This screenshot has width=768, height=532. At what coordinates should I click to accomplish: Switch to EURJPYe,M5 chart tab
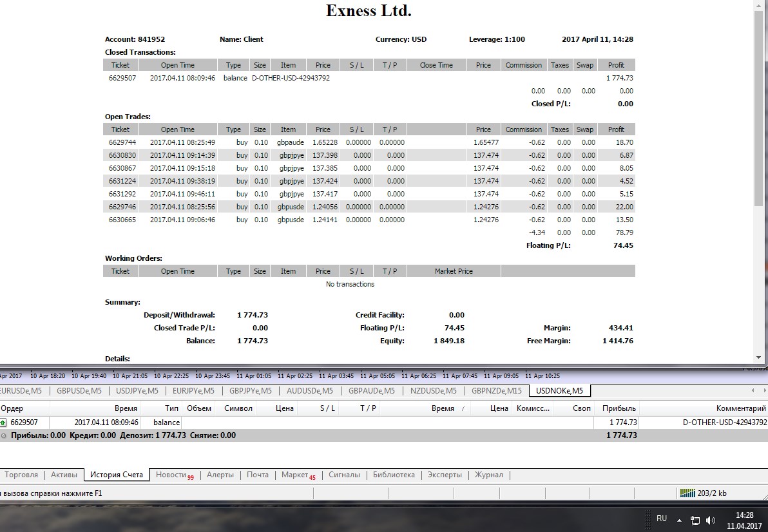pyautogui.click(x=193, y=390)
